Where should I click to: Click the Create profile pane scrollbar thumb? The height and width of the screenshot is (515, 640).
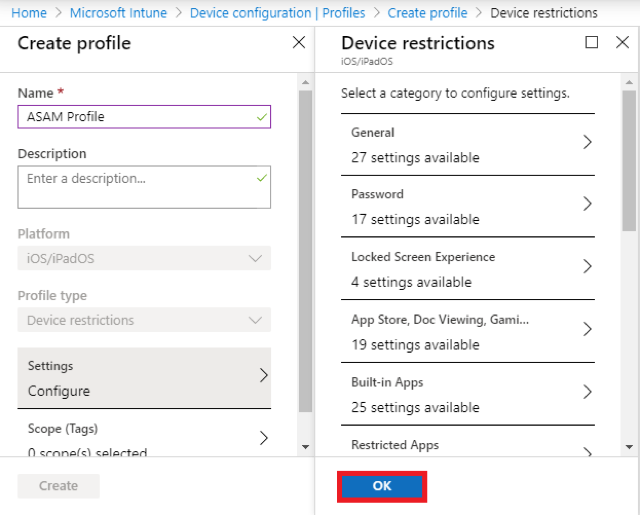click(305, 251)
